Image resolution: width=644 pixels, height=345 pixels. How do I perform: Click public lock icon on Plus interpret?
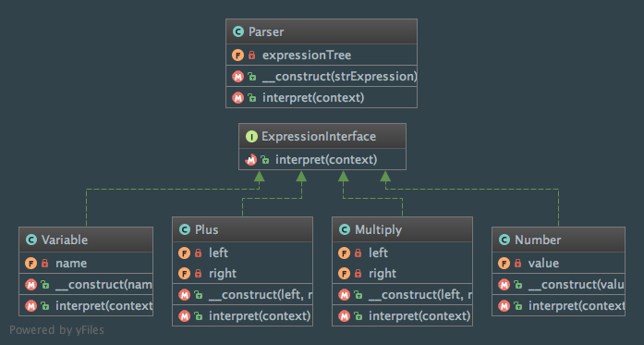tap(199, 316)
